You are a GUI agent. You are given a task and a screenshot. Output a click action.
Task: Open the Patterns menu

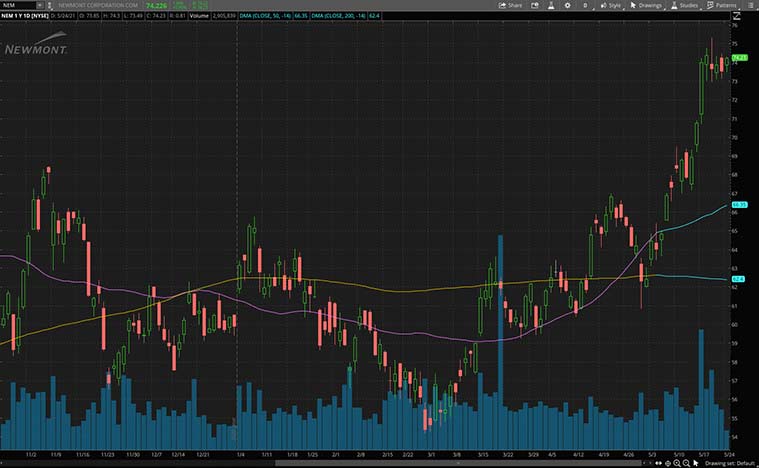pos(722,5)
